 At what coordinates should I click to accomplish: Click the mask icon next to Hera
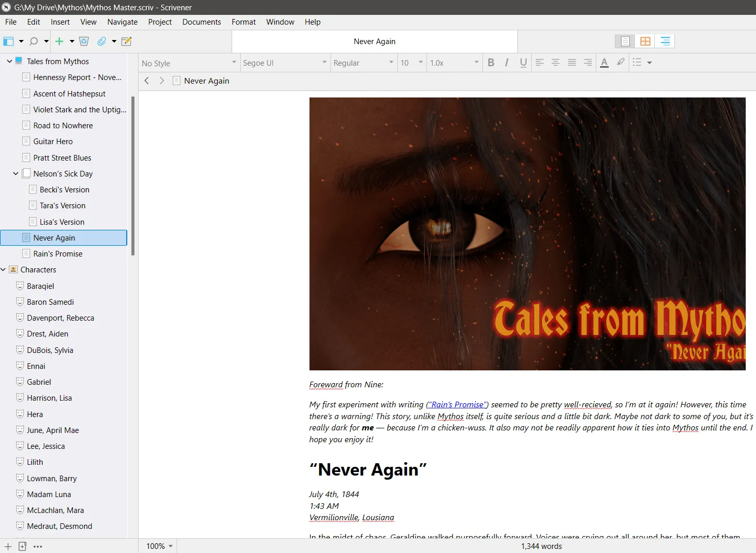coord(20,414)
